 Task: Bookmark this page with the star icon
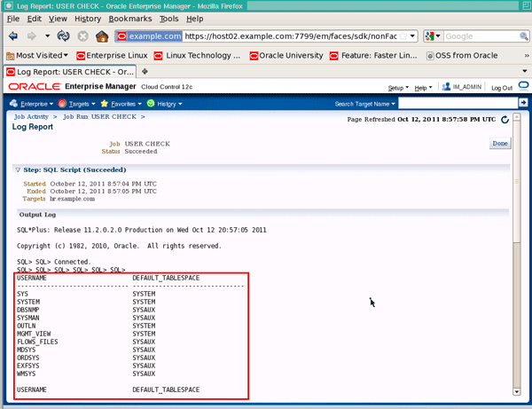[403, 36]
